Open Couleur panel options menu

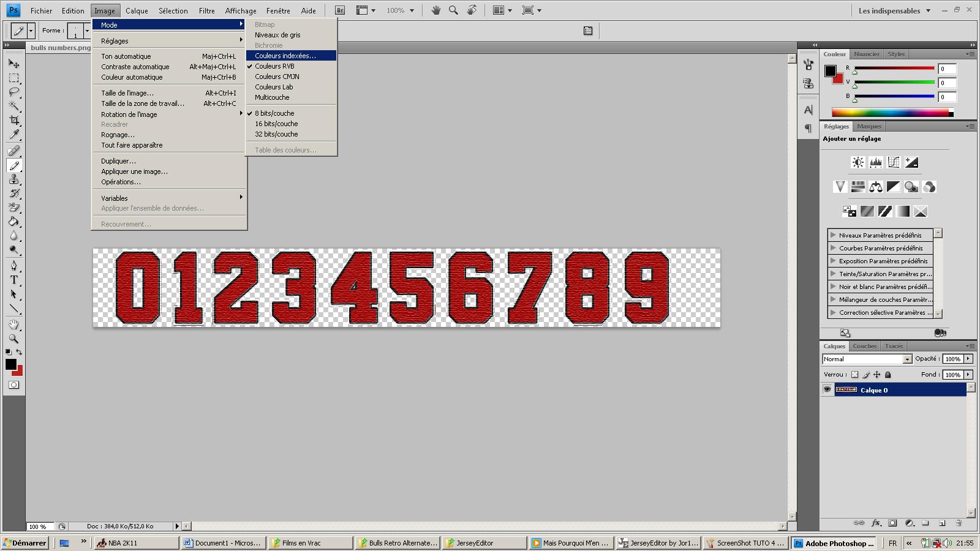[970, 54]
